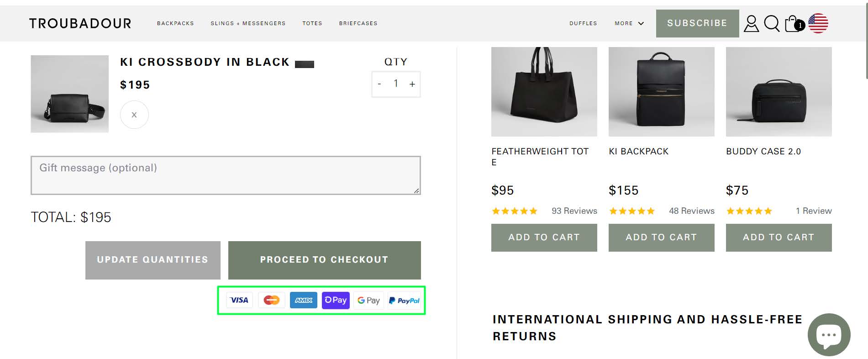This screenshot has width=868, height=359.
Task: Click the black color swatch
Action: (305, 64)
